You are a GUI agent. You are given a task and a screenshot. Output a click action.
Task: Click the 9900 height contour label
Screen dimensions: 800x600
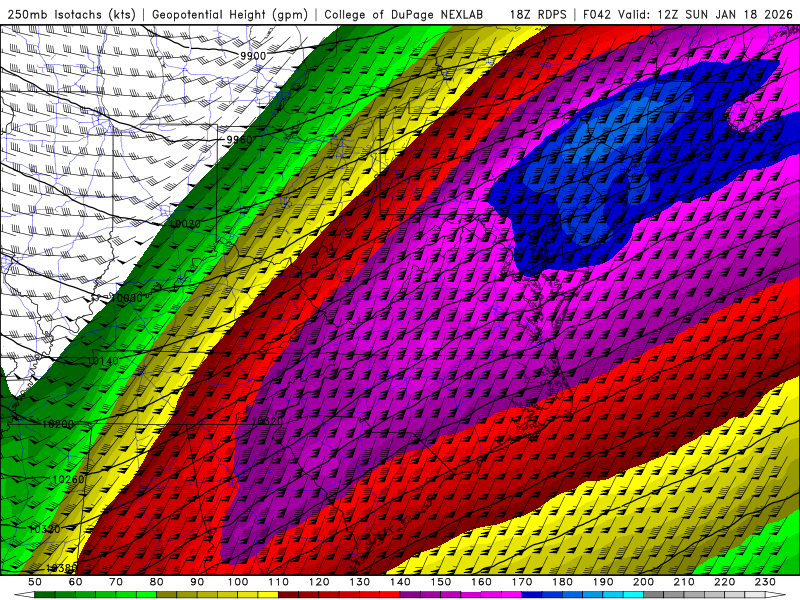pos(253,56)
